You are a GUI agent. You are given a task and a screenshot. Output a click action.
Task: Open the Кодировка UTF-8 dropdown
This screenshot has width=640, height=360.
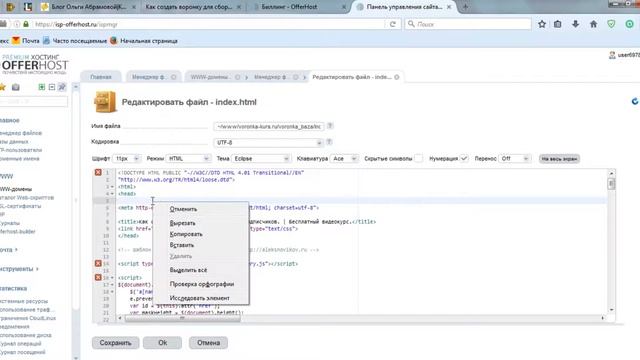coord(269,142)
